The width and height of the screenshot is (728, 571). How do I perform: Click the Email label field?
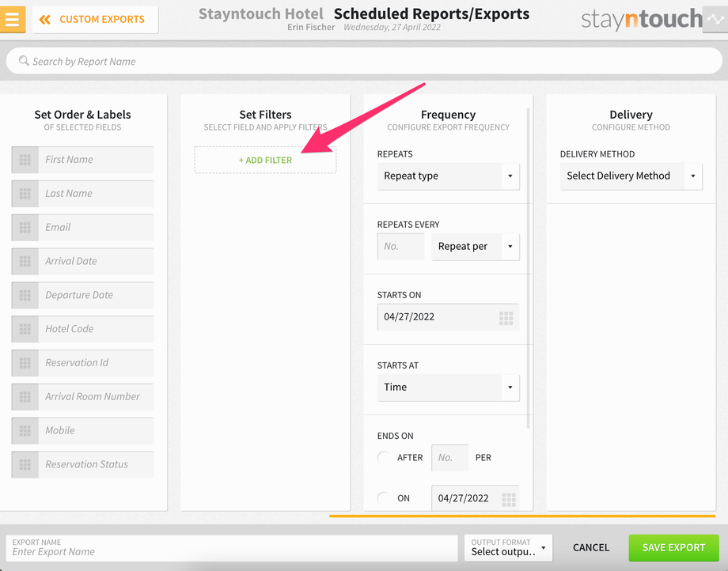coord(96,228)
